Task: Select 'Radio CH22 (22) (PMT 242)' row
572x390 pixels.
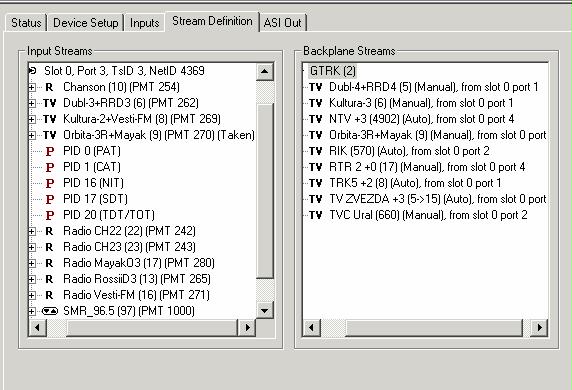Action: 129,231
